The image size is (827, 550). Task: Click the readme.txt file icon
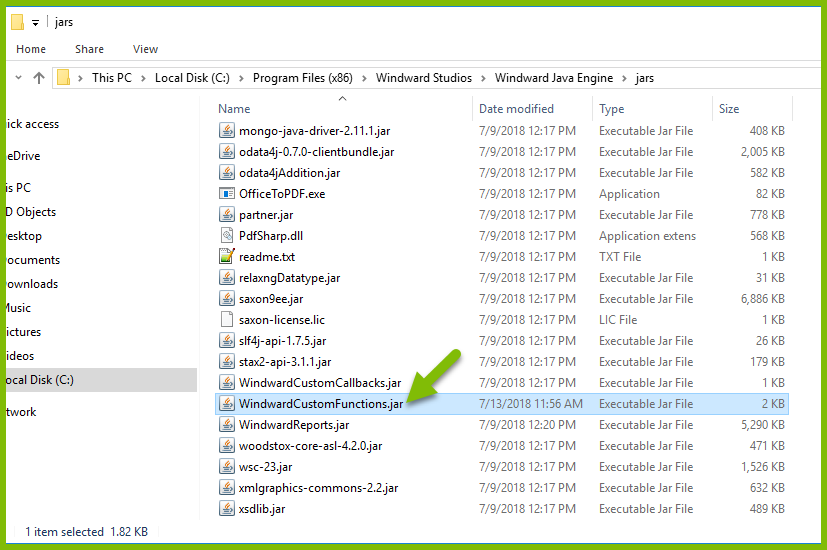[x=227, y=256]
